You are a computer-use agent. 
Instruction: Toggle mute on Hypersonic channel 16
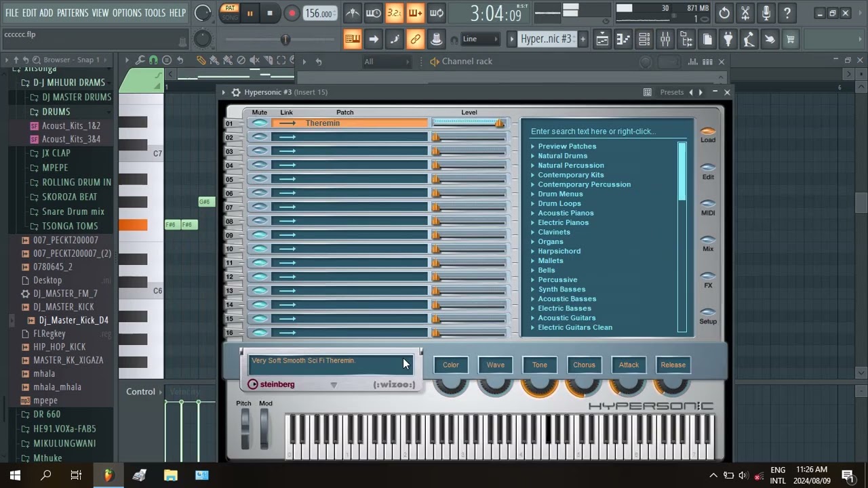(259, 332)
